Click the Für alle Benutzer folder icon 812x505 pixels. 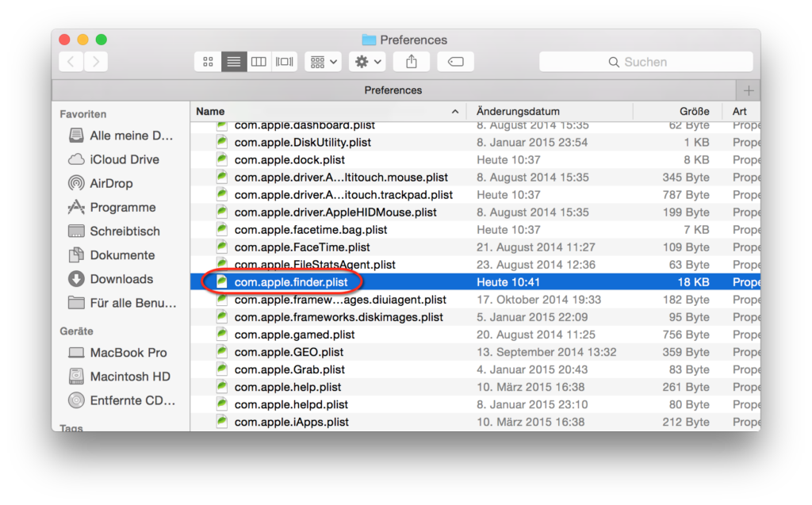76,303
